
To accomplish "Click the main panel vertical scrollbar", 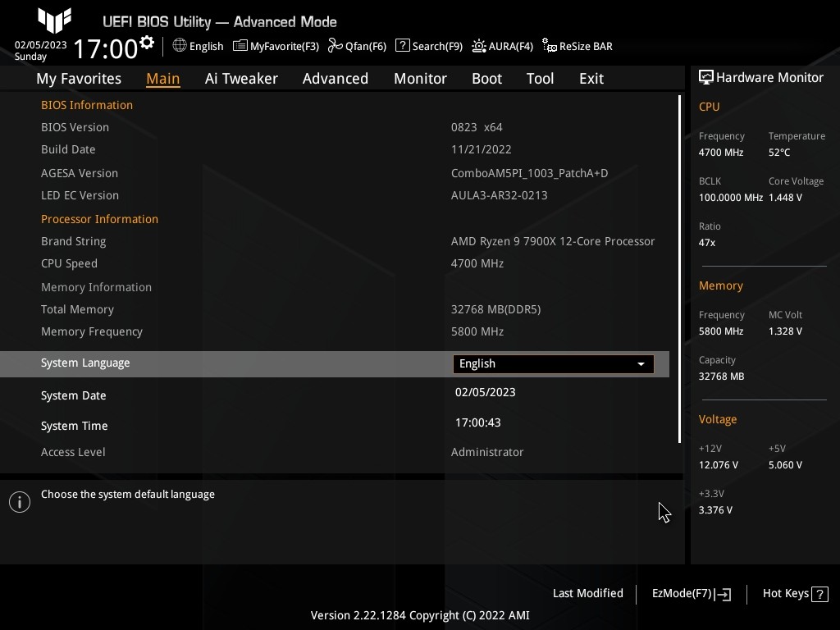I will 680,269.
